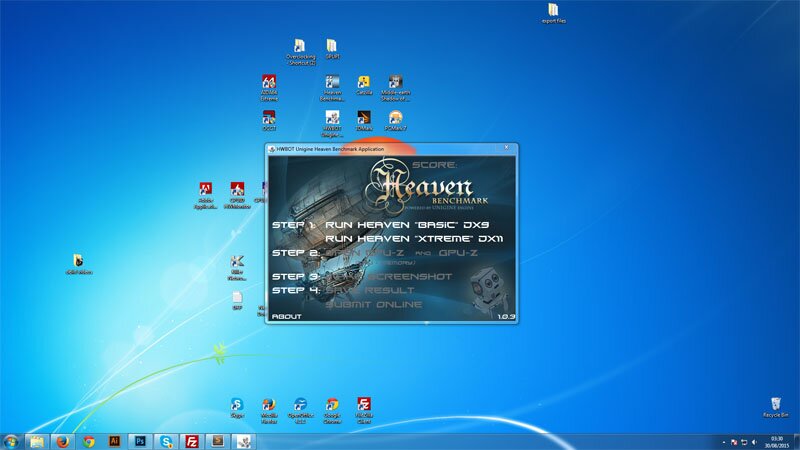
Task: Open Chrome from the taskbar
Action: pyautogui.click(x=89, y=441)
